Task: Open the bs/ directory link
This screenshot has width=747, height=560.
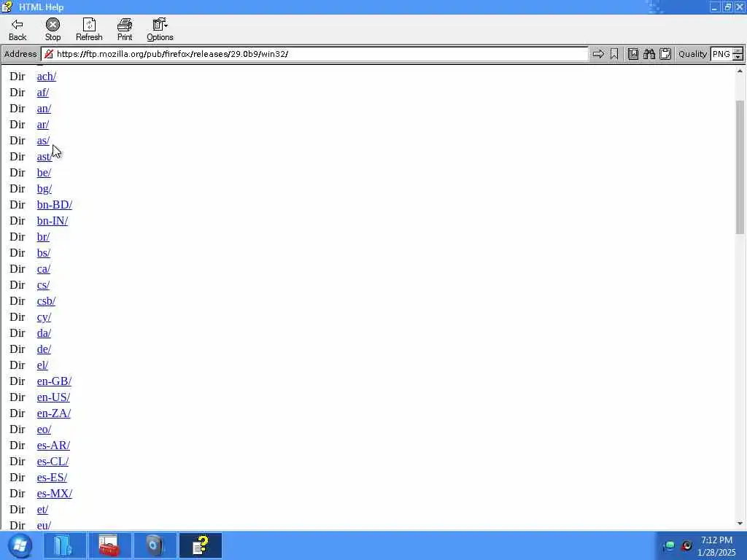Action: (x=44, y=253)
